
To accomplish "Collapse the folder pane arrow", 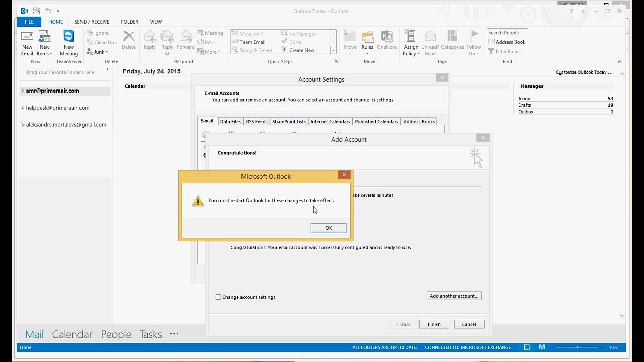I will coord(107,70).
